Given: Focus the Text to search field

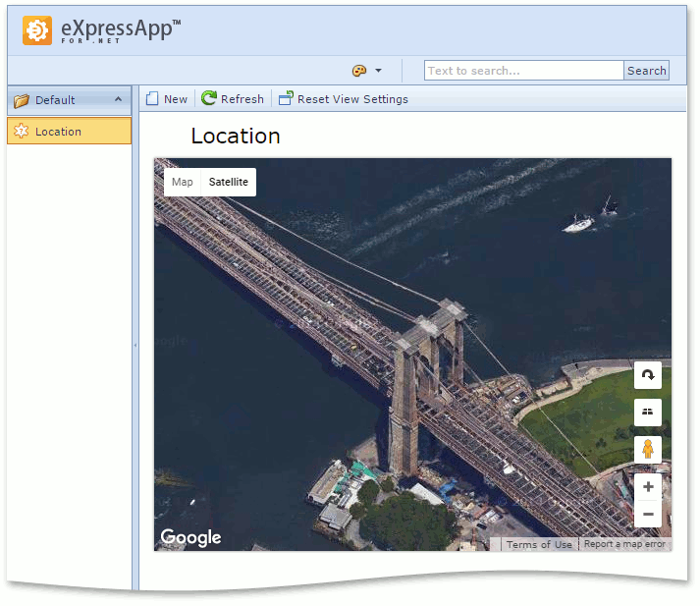Looking at the screenshot, I should [x=523, y=71].
